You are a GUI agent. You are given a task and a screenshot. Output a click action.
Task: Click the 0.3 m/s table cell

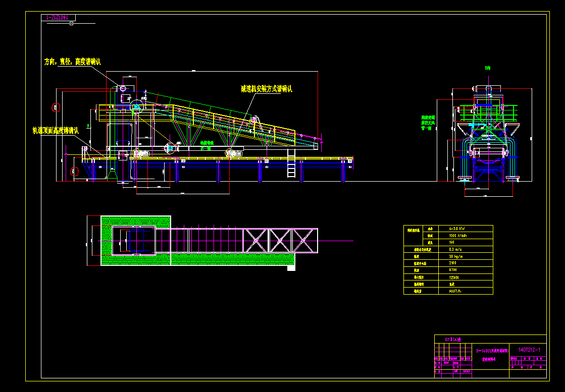point(466,249)
